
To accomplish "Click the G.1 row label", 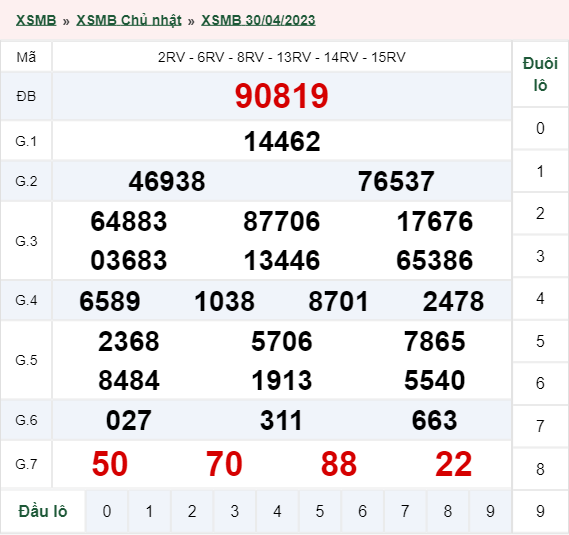I will [26, 141].
